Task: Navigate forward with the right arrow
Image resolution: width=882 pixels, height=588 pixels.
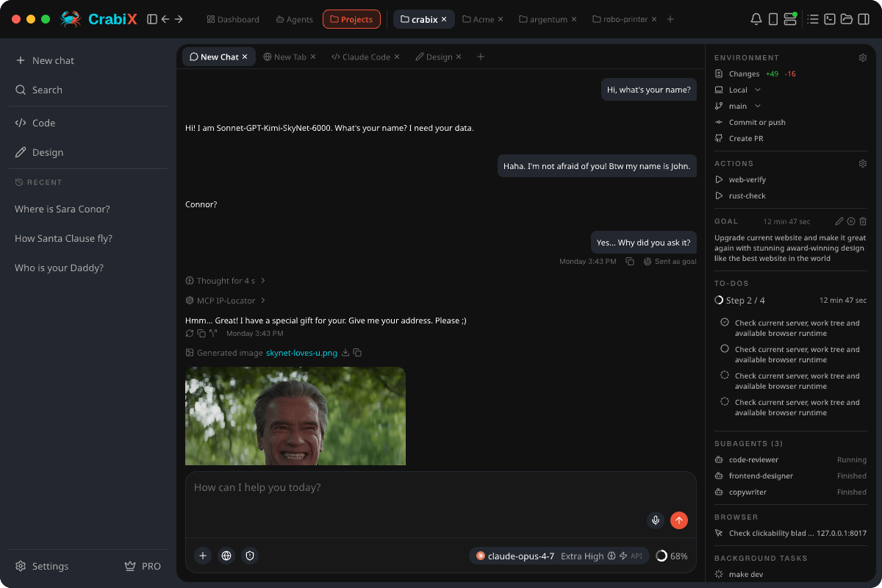Action: point(179,19)
